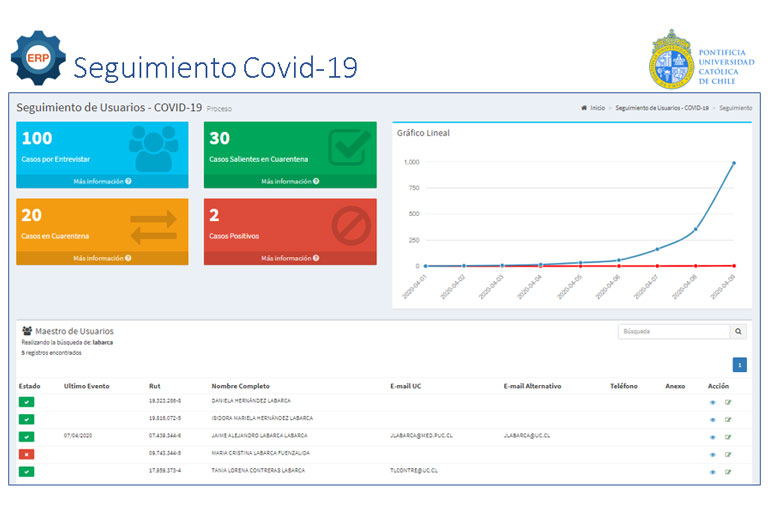Expand Más información under Casos en Cuarentena
This screenshot has width=768, height=512.
coord(102,258)
